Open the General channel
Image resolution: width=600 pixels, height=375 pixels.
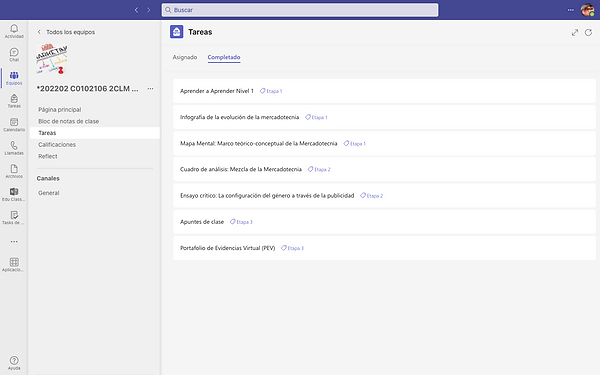tap(49, 193)
